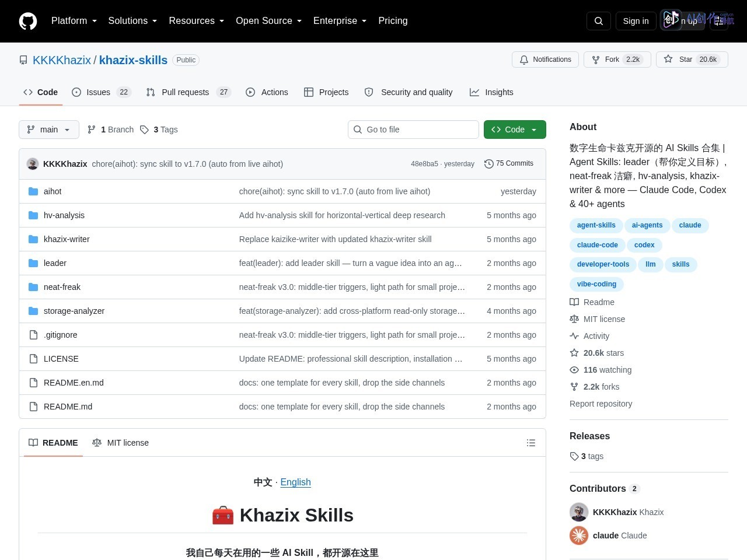
Task: Click the LICENSE file icon
Action: (x=33, y=359)
